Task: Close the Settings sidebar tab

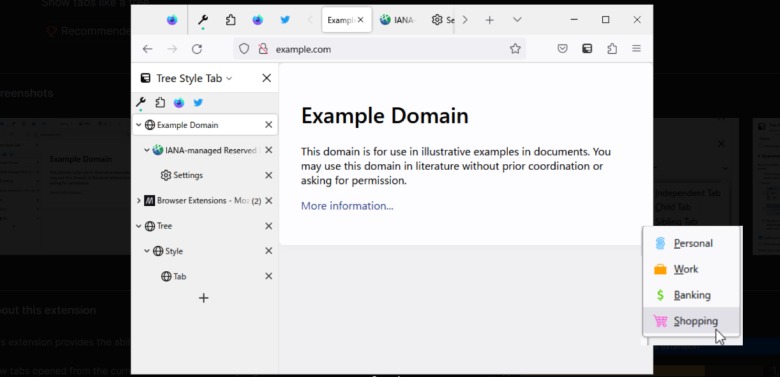Action: [269, 175]
